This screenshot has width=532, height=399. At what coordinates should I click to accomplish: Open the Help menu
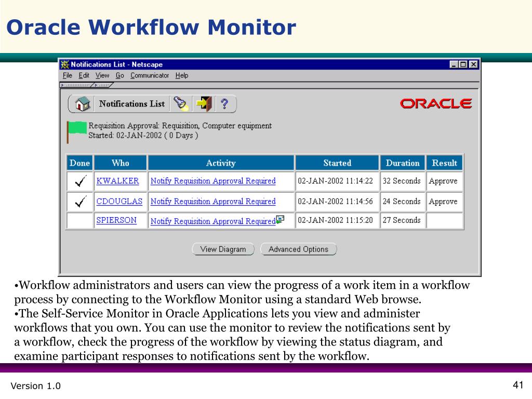[181, 75]
